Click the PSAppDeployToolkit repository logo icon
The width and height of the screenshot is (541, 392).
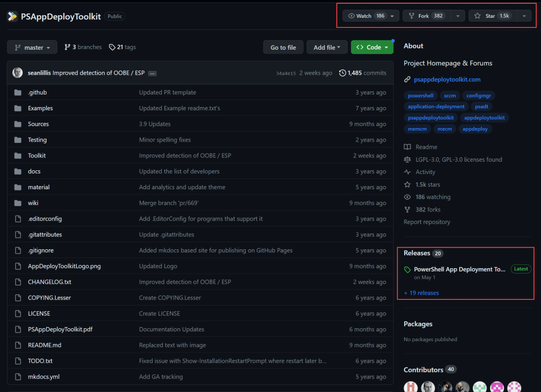coord(12,16)
